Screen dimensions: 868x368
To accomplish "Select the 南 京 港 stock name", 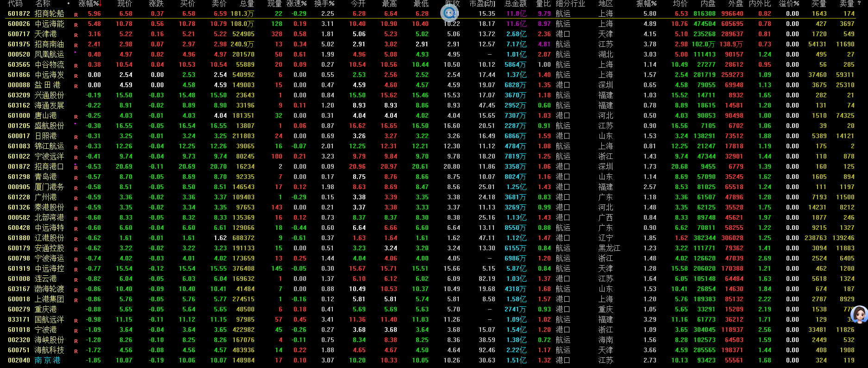I will 48,361.
